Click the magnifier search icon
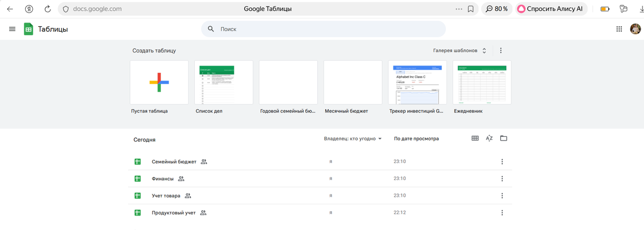The image size is (644, 230). pyautogui.click(x=211, y=29)
